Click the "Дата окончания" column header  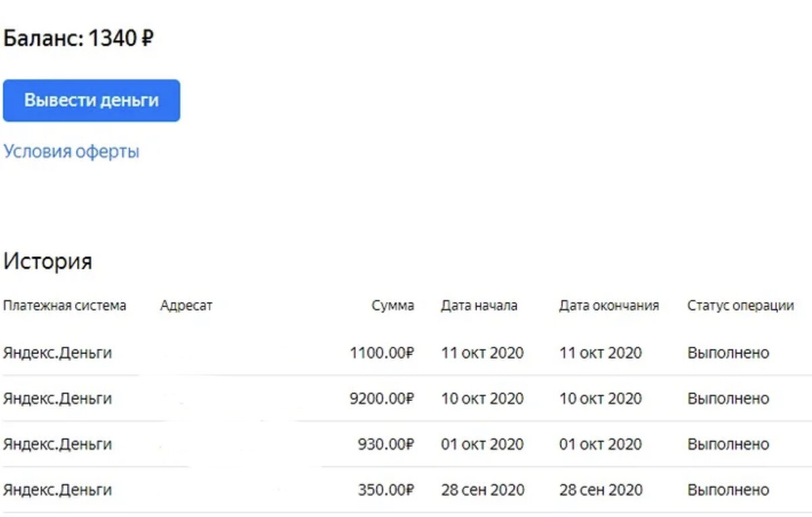(x=608, y=305)
